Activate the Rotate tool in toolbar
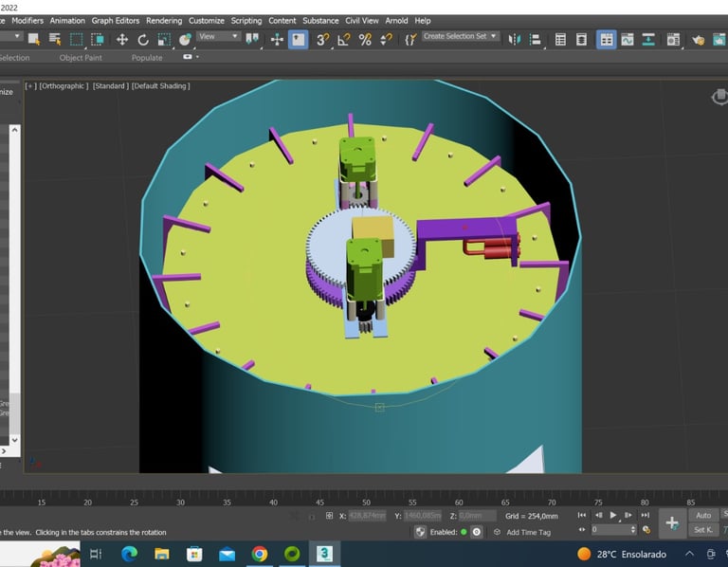 [x=143, y=39]
